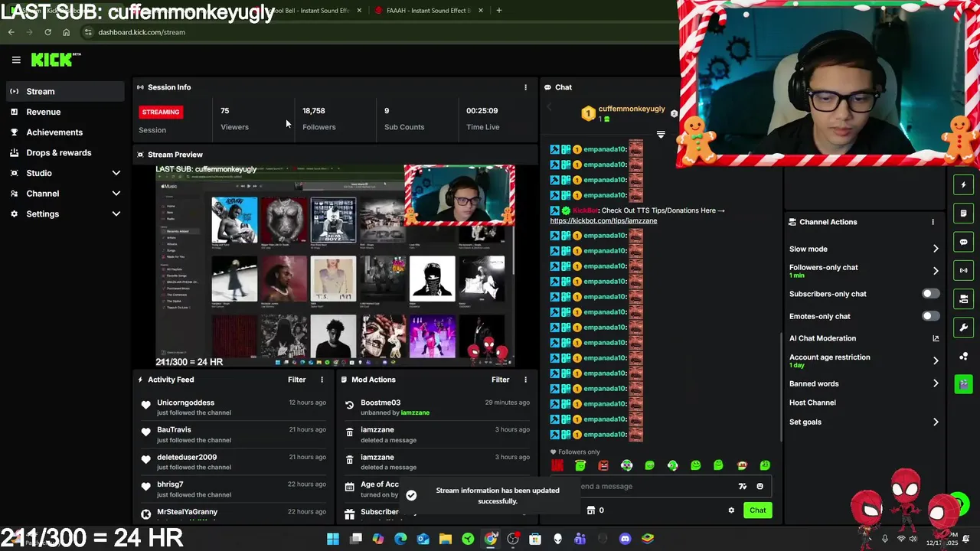Image resolution: width=980 pixels, height=551 pixels.
Task: Open chat settings gear icon
Action: point(731,510)
